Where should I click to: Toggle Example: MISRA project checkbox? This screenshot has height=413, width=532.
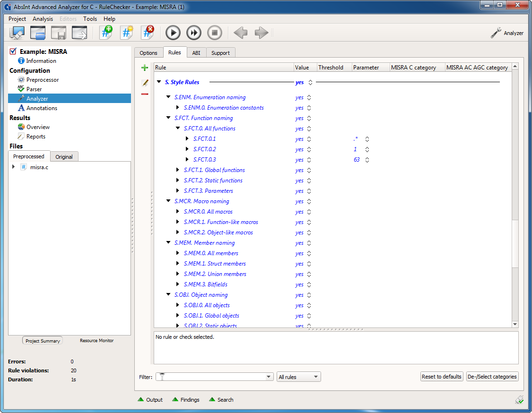coord(13,52)
